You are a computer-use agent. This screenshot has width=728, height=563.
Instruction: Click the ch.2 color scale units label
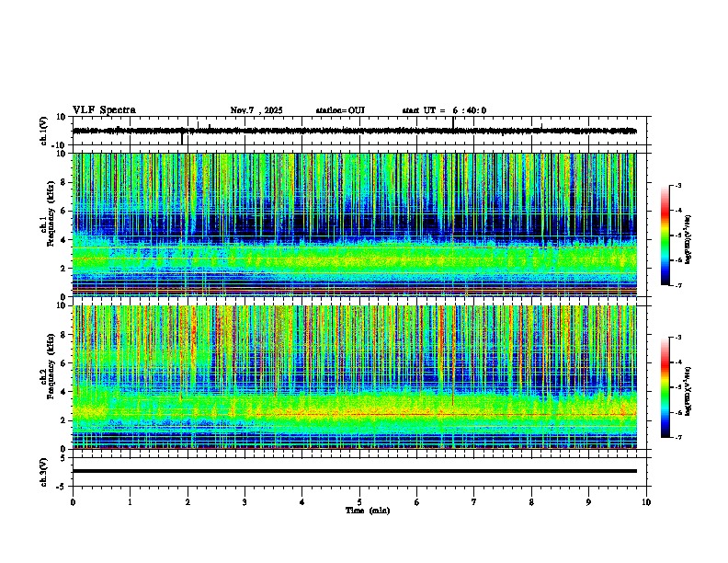688,392
